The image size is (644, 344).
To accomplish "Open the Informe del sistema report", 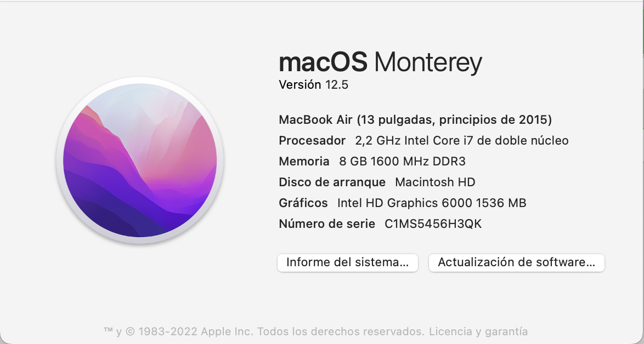I will point(347,262).
